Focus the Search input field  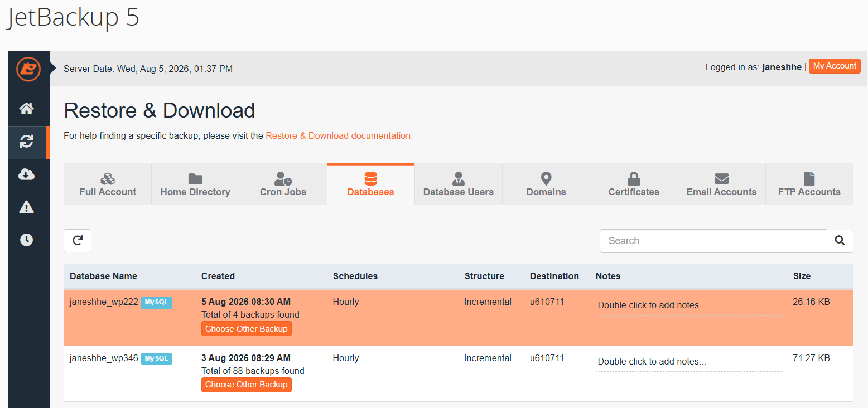click(x=713, y=241)
